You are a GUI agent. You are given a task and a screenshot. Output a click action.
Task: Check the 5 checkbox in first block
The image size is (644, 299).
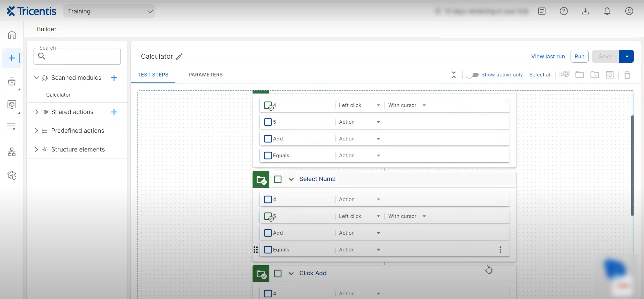coord(268,122)
